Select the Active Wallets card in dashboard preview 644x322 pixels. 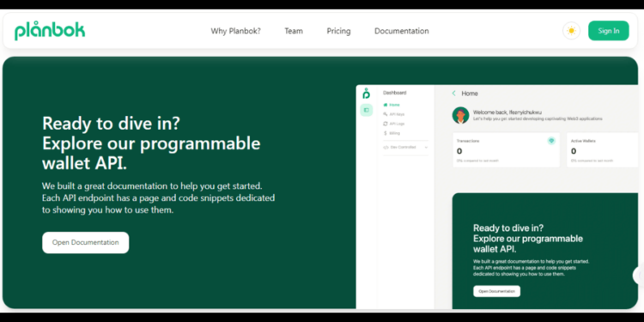(602, 150)
